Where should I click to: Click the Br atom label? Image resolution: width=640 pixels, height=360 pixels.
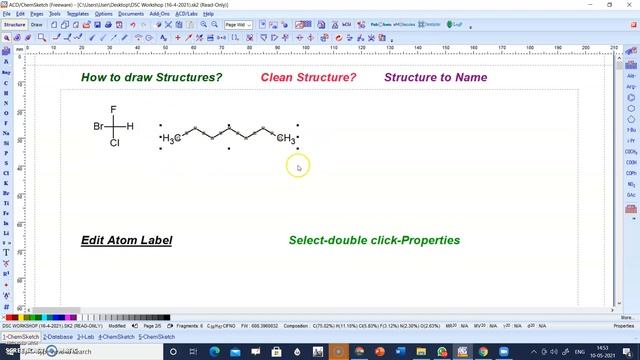click(x=98, y=127)
